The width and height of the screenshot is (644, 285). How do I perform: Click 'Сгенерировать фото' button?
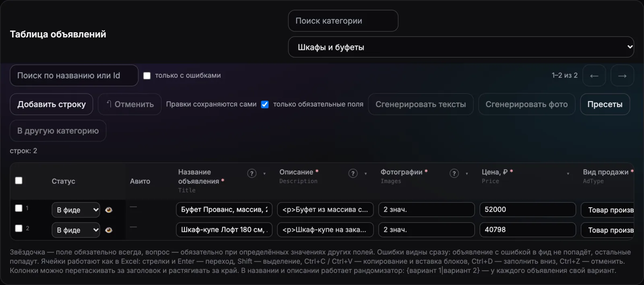pos(526,104)
